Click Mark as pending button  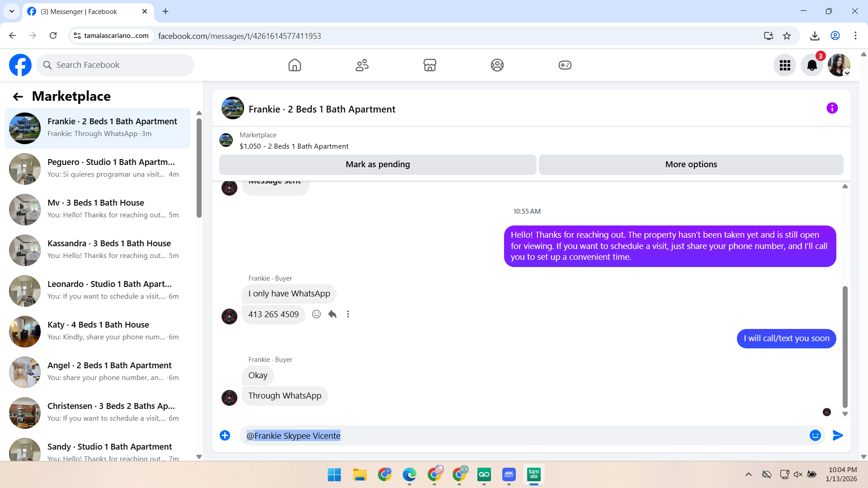[x=377, y=164]
